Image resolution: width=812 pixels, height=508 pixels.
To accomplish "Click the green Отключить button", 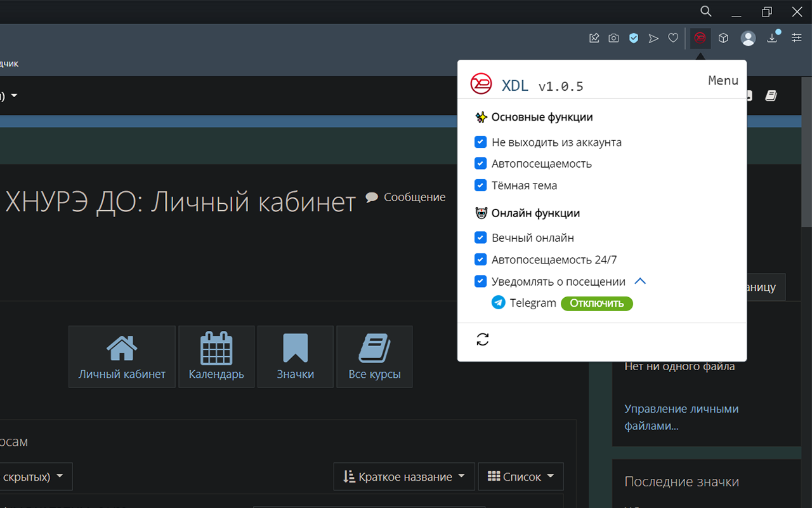I will tap(597, 303).
